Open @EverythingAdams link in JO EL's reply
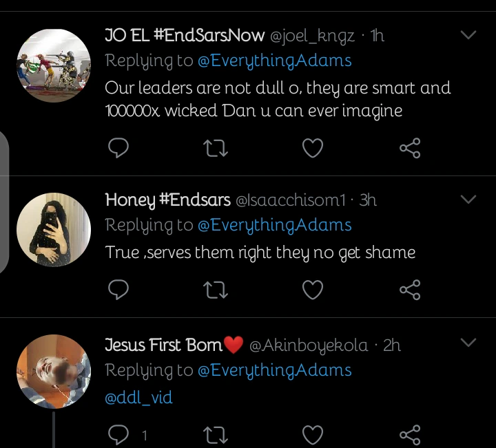The image size is (496, 448). [274, 61]
